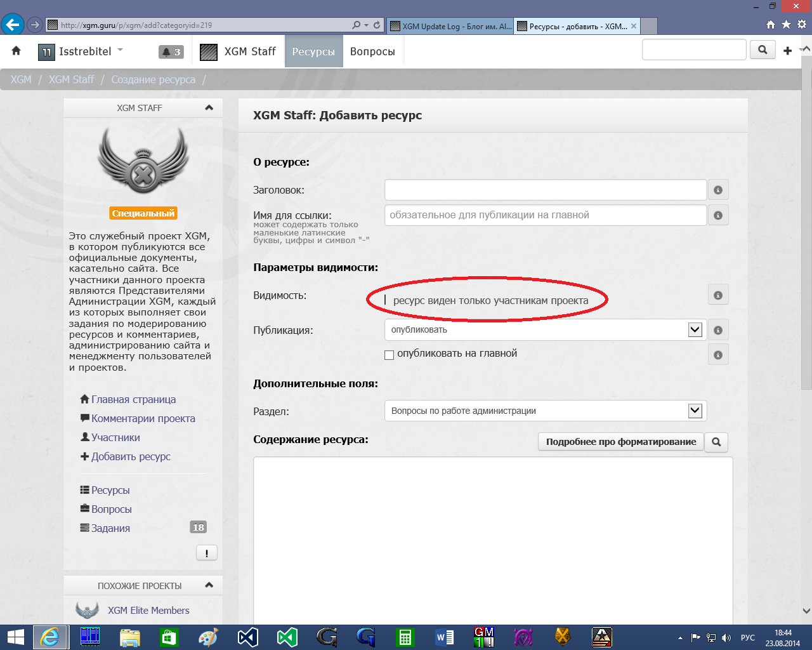Show info for the Заголовок field
This screenshot has height=650, width=812.
click(718, 190)
